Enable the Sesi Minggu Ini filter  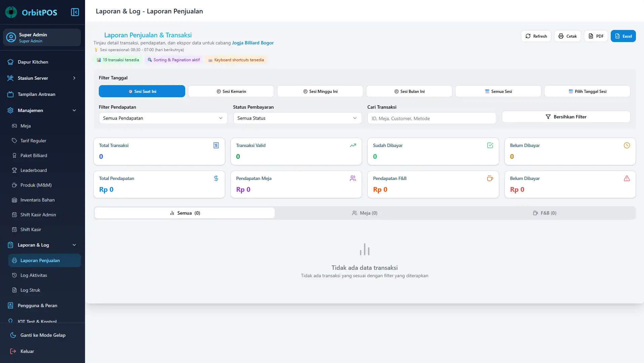pyautogui.click(x=320, y=91)
